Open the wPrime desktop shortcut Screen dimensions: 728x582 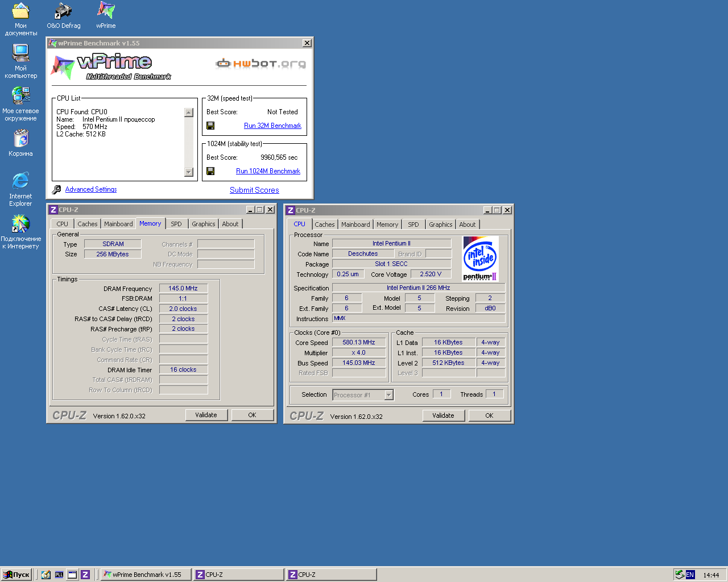pyautogui.click(x=106, y=16)
